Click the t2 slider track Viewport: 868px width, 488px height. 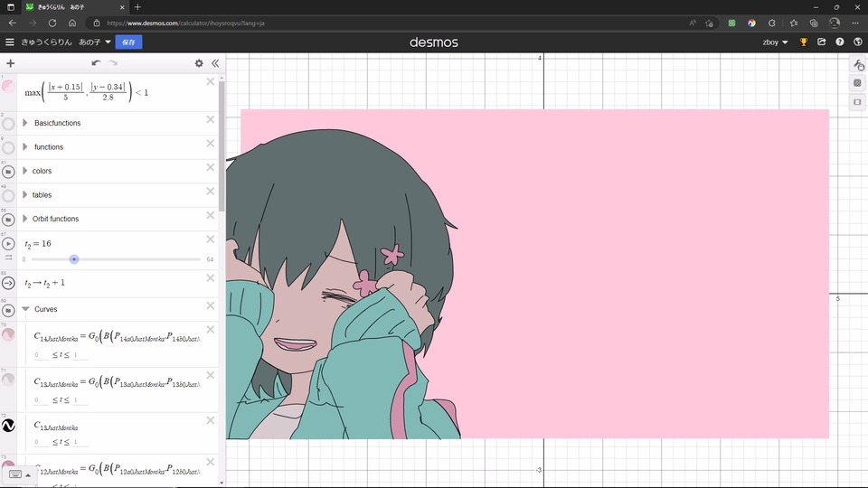(117, 259)
